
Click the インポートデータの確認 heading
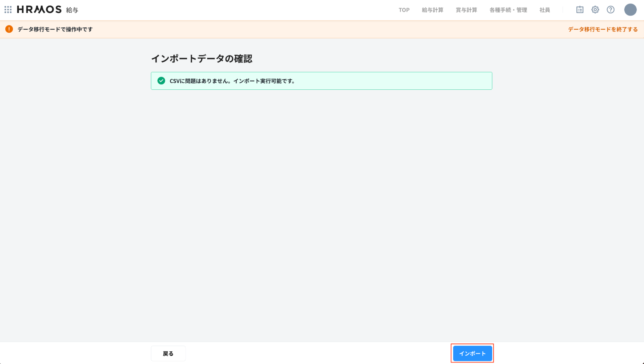201,59
